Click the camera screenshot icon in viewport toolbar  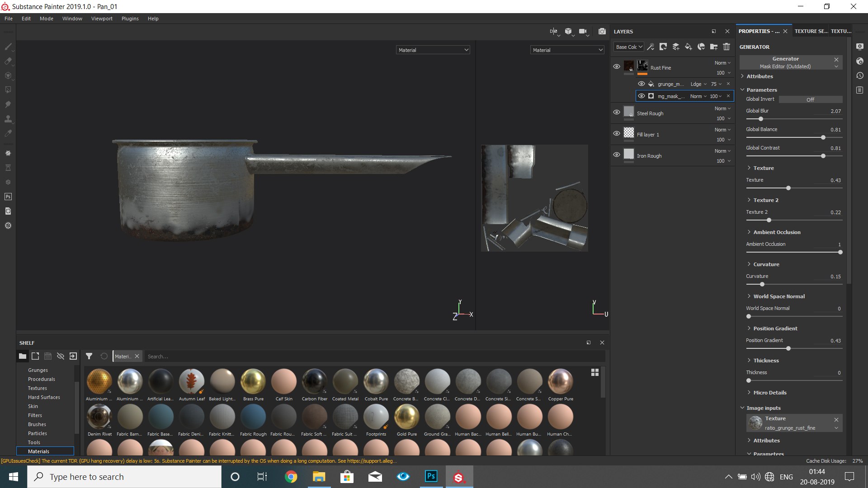pos(602,31)
